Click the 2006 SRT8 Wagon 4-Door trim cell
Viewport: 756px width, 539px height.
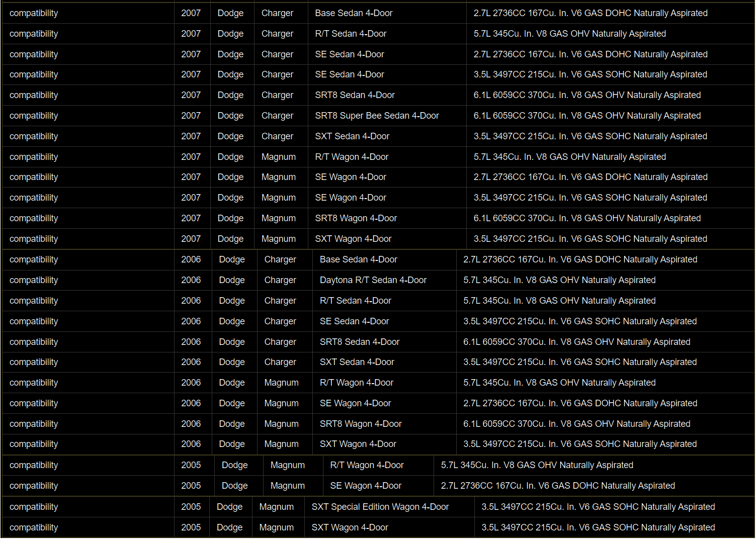[360, 424]
